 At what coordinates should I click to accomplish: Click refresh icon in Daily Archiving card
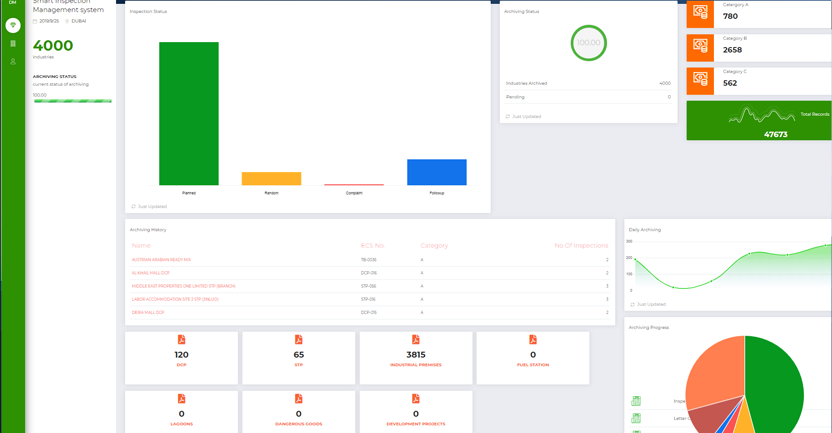tap(632, 305)
